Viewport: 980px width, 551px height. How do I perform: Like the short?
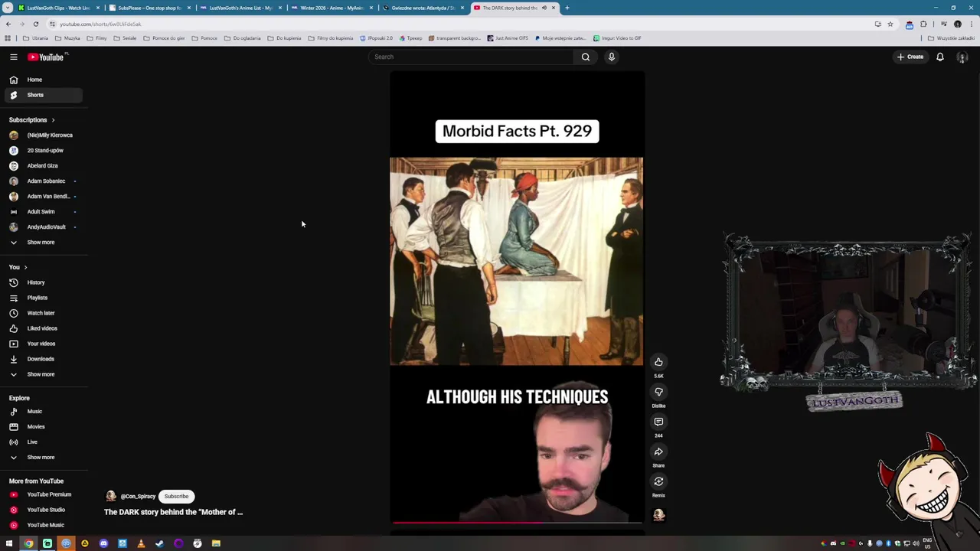point(658,362)
